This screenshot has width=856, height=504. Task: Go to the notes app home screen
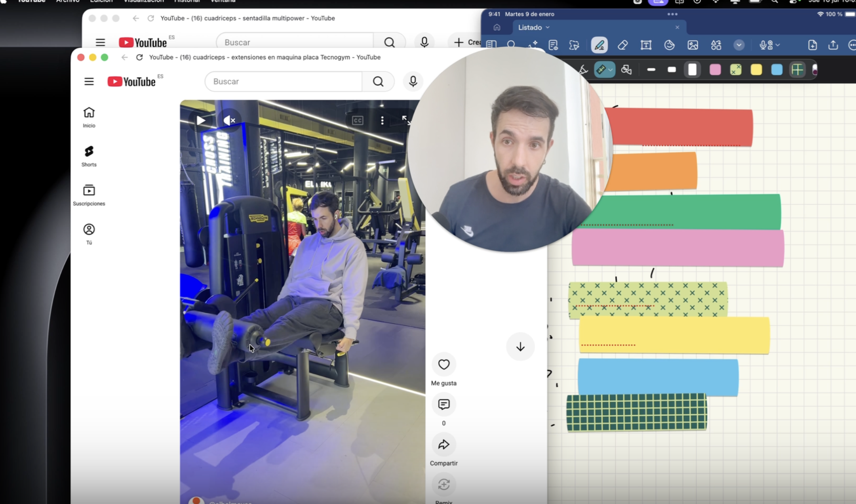click(497, 27)
